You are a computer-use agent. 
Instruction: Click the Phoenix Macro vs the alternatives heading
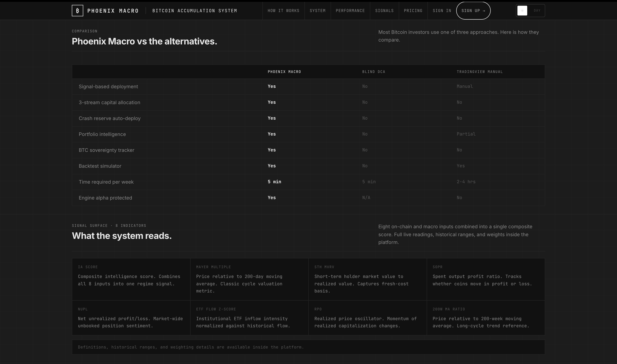[144, 41]
